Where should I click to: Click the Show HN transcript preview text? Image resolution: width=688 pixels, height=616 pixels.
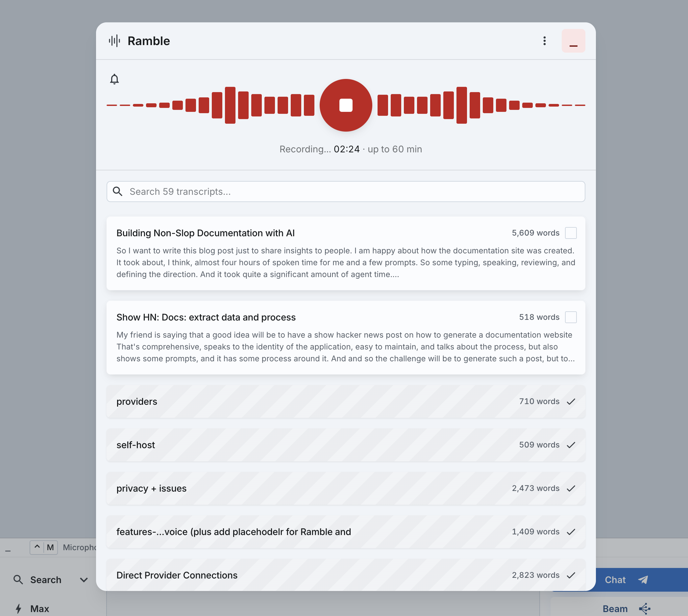click(x=346, y=347)
